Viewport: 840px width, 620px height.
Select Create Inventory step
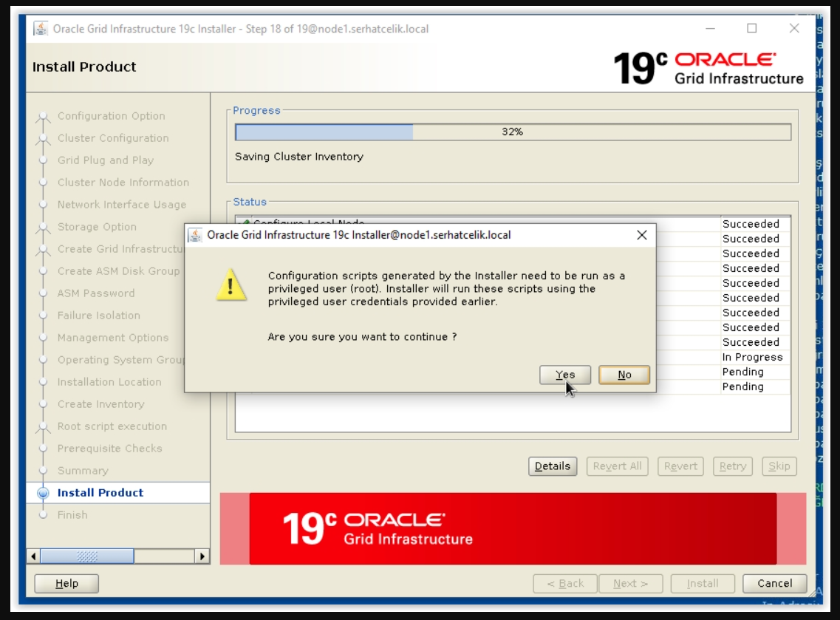[x=100, y=404]
